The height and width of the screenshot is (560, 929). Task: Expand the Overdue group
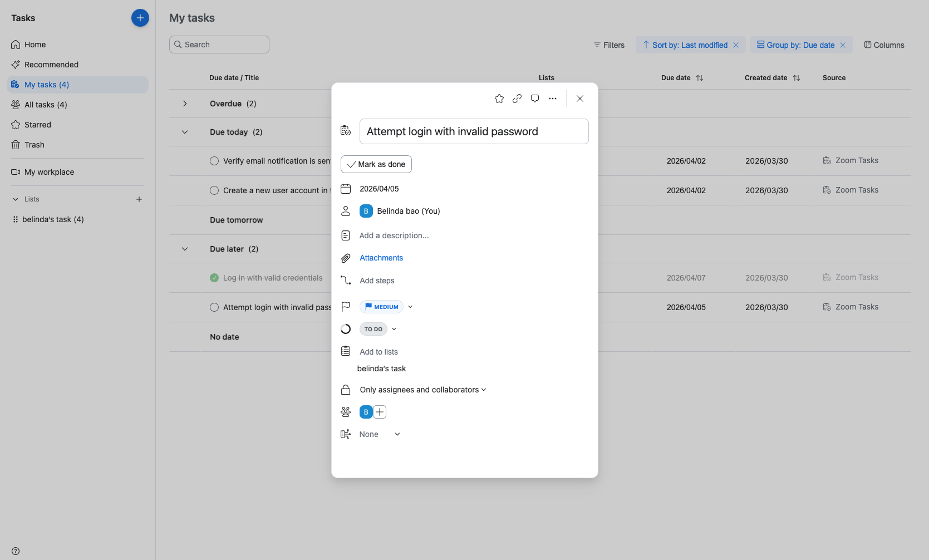click(185, 104)
